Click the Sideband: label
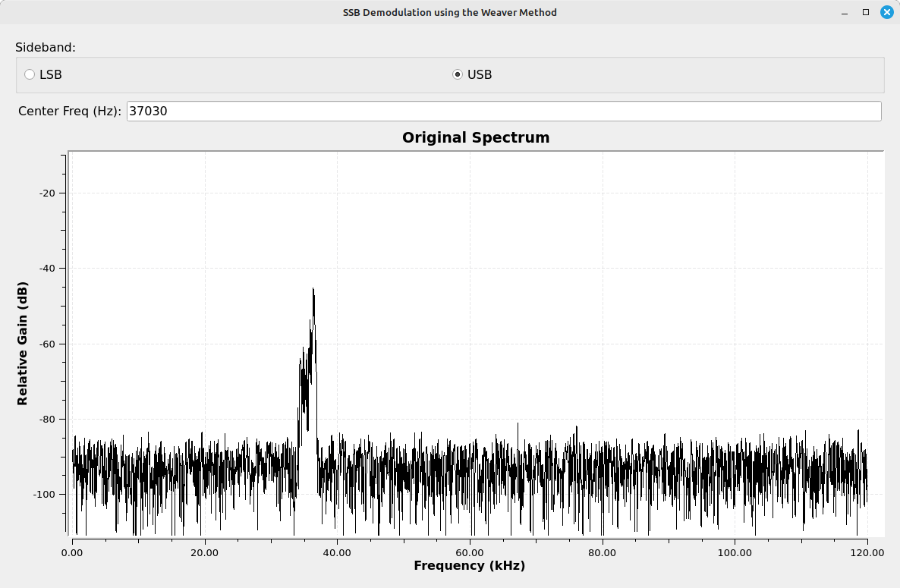The height and width of the screenshot is (588, 900). point(46,48)
